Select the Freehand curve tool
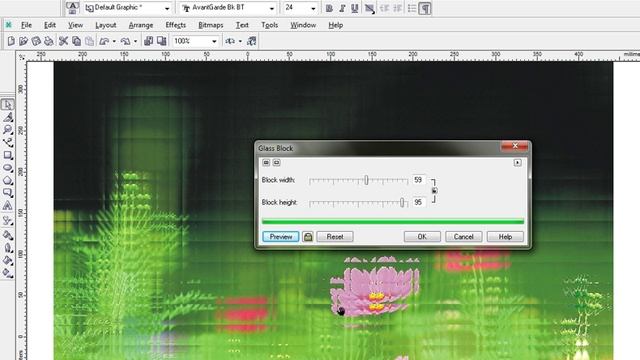The height and width of the screenshot is (360, 640). click(x=7, y=142)
